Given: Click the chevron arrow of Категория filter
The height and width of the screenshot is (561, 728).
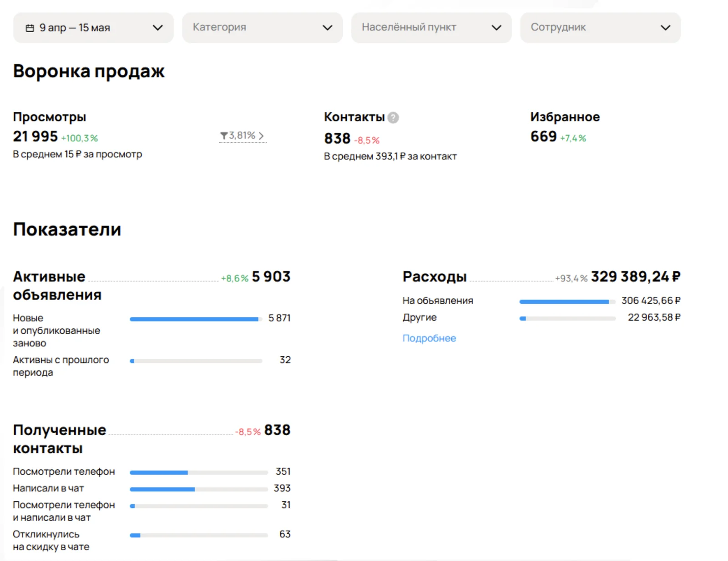Looking at the screenshot, I should tap(327, 28).
